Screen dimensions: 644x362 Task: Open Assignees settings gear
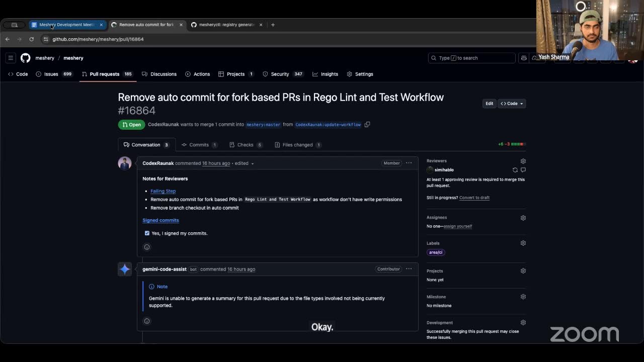(x=523, y=218)
